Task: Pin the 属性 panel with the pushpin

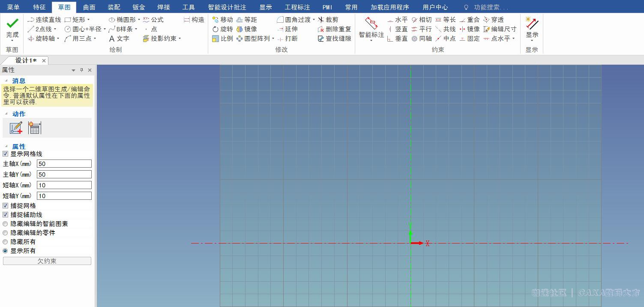Action: [x=82, y=70]
